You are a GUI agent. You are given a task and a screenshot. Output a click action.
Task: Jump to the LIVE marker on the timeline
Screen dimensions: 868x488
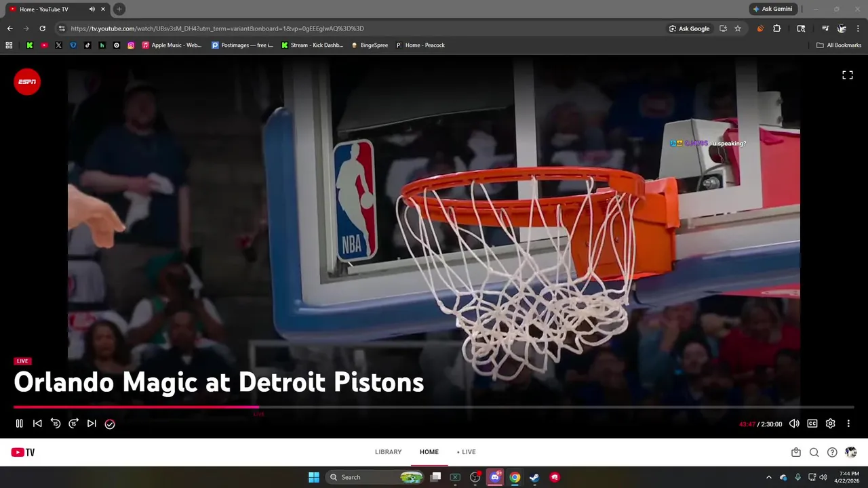pyautogui.click(x=258, y=413)
